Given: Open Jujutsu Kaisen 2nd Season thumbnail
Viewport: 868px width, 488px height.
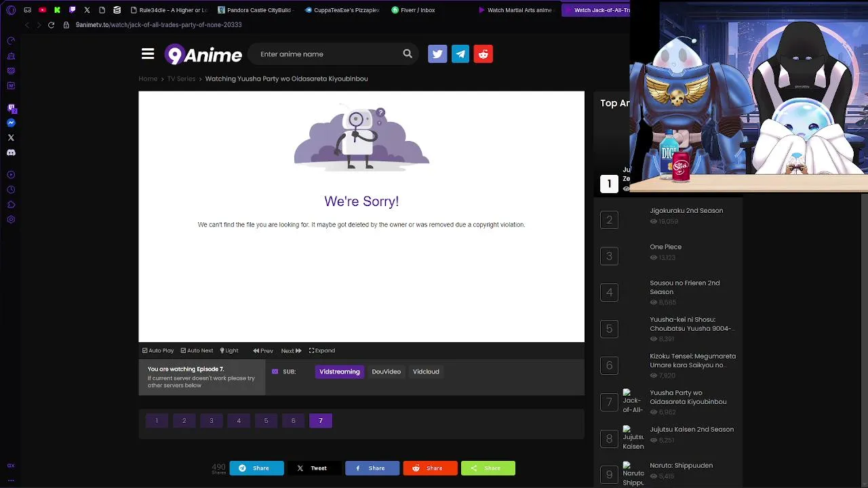Looking at the screenshot, I should coord(633,438).
